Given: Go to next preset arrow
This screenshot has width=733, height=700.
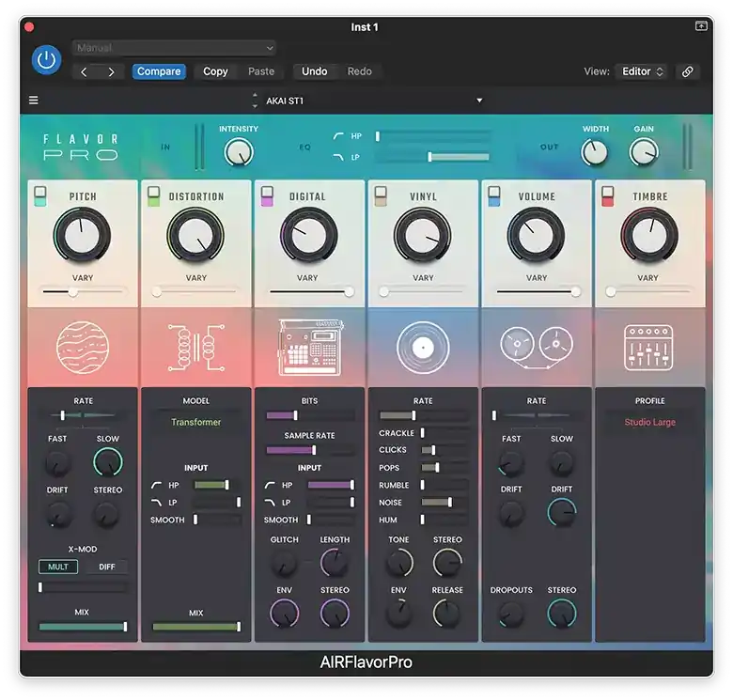Looking at the screenshot, I should [x=111, y=72].
